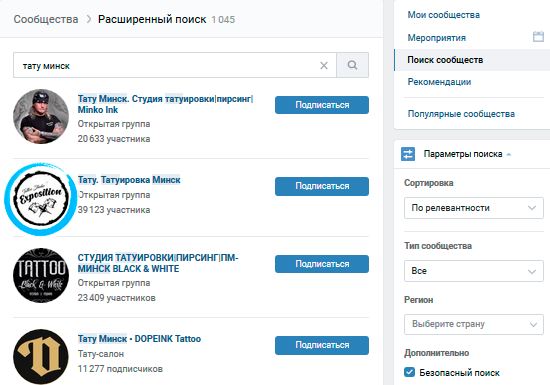This screenshot has width=550, height=385.
Task: Click the magnifier search button
Action: (x=353, y=65)
